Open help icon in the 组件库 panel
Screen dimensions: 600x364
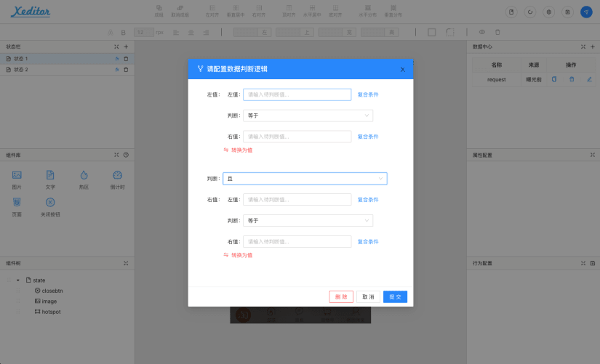[x=126, y=155]
